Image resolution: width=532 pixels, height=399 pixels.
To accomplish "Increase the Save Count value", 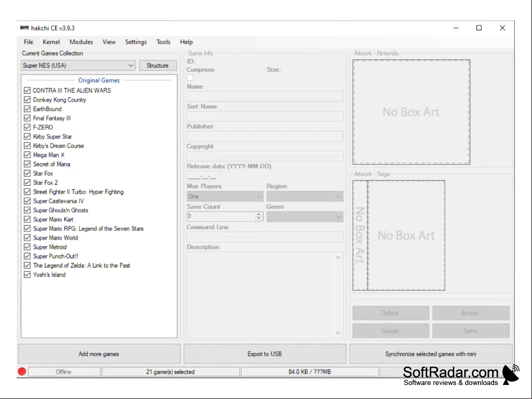I will point(259,214).
